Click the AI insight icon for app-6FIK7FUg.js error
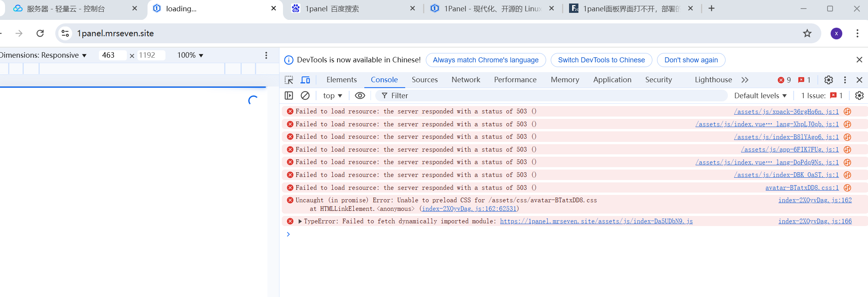868x297 pixels. click(x=847, y=150)
